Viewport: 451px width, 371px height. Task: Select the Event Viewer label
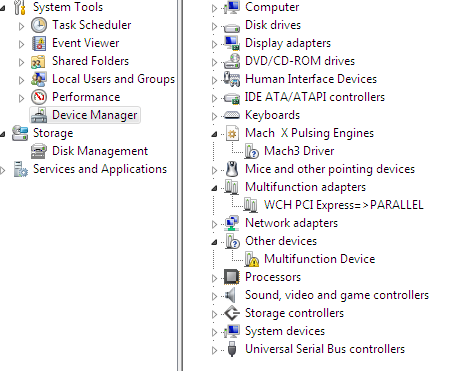pyautogui.click(x=85, y=43)
